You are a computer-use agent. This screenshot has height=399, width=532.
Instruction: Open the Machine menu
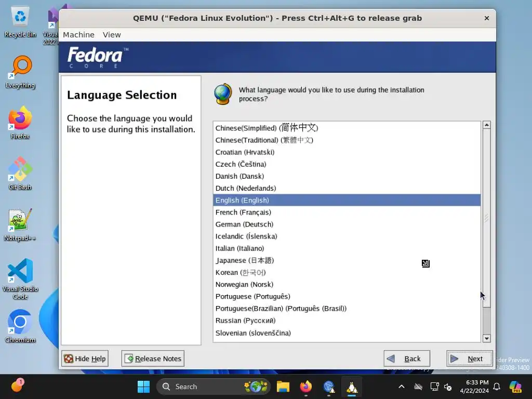(79, 35)
